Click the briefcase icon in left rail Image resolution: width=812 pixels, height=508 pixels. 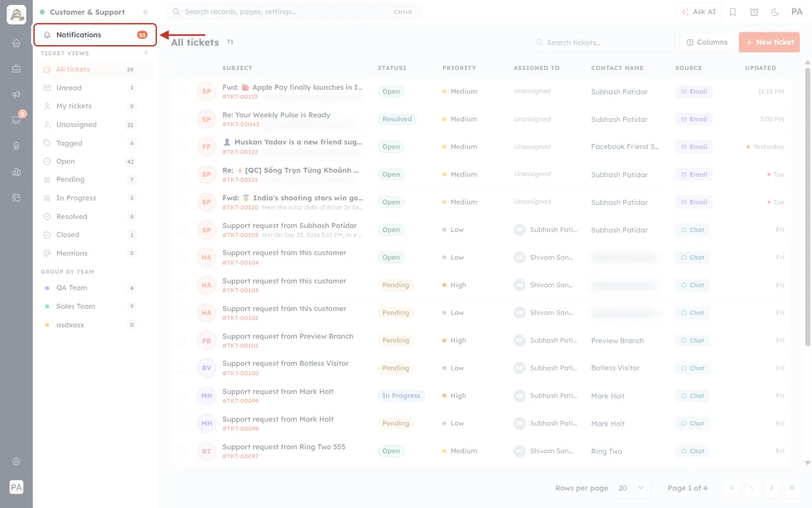[16, 69]
